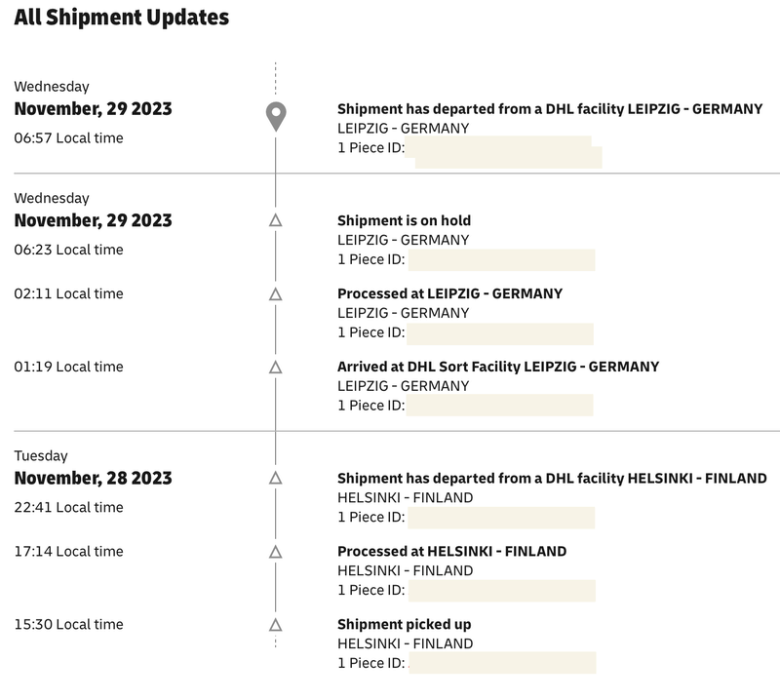Click the 22:41 Local time timestamp
The height and width of the screenshot is (700, 780).
pyautogui.click(x=68, y=507)
